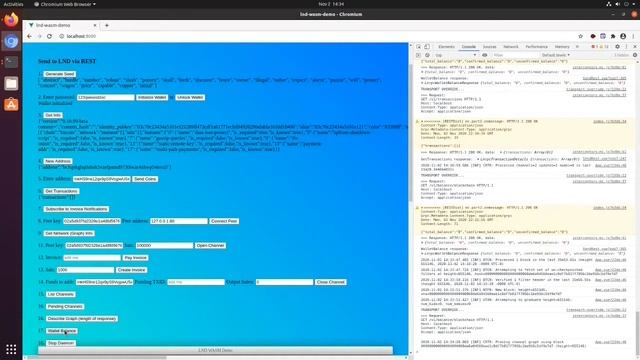Open Ubuntu Software from the dock
640x360 pixels.
point(11,104)
